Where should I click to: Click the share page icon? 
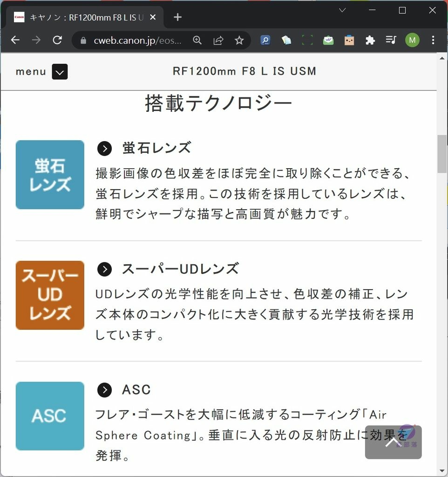218,40
